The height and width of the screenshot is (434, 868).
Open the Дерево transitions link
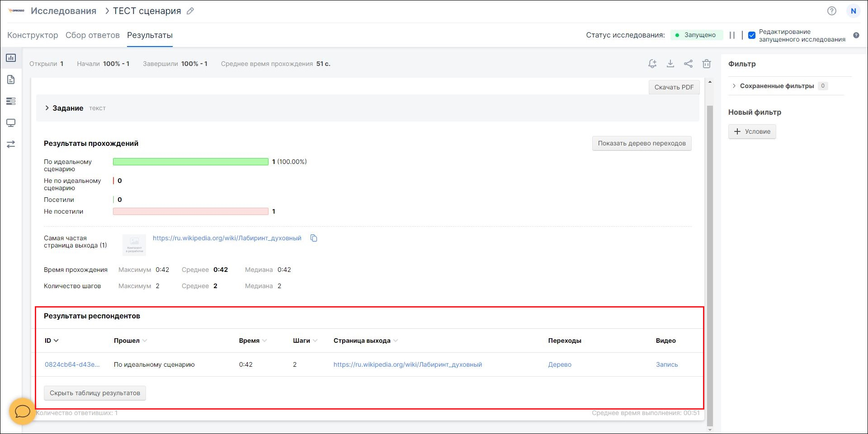click(x=560, y=364)
